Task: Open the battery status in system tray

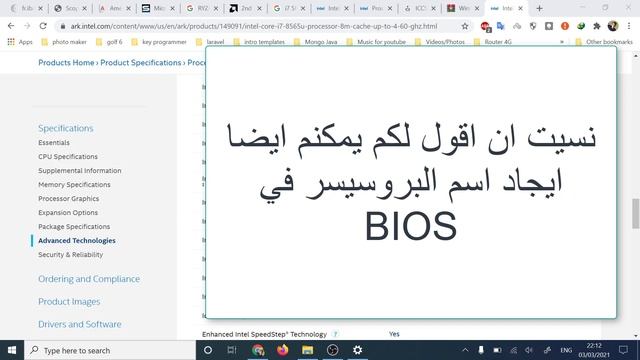Action: click(x=497, y=350)
